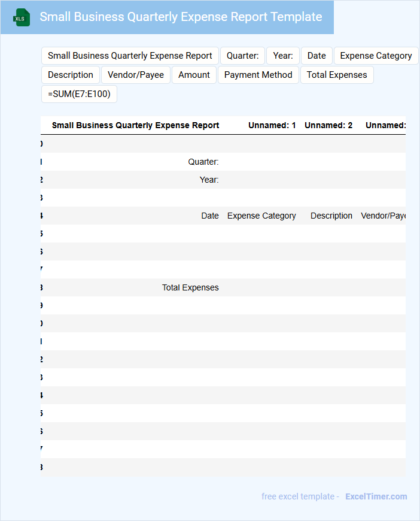Click the Total Expenses table cell
Image resolution: width=420 pixels, height=521 pixels.
[x=190, y=287]
